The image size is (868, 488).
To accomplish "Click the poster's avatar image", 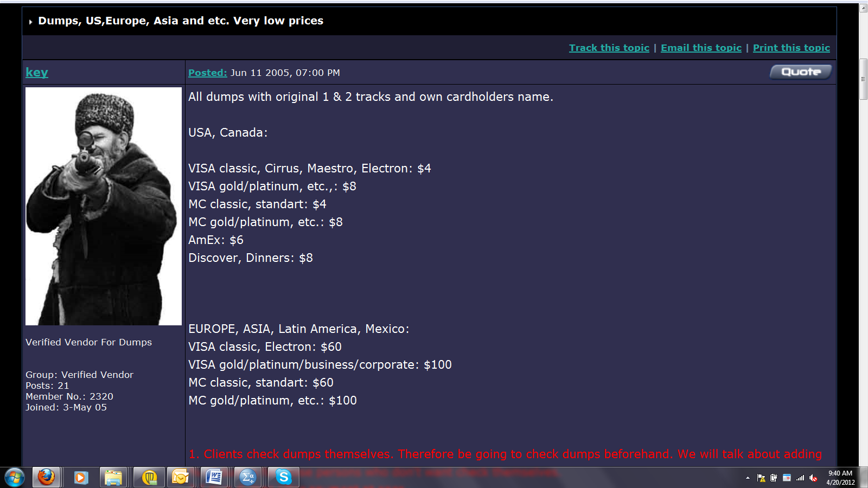I will click(x=104, y=206).
